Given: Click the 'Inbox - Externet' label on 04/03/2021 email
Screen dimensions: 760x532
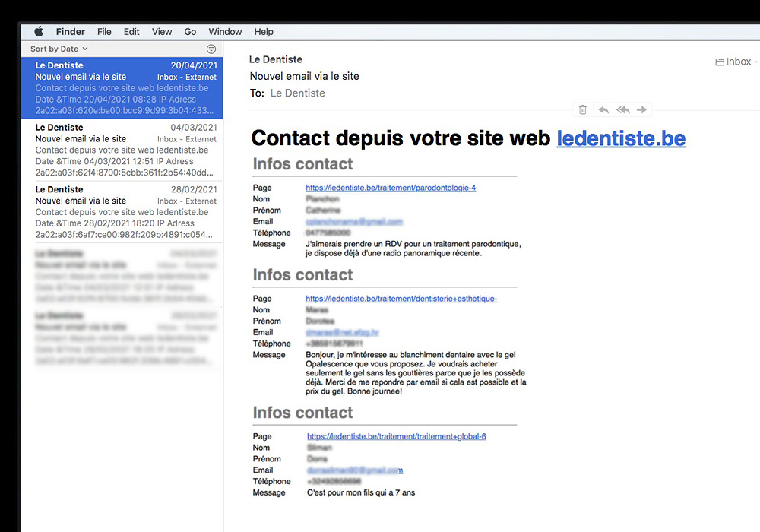Looking at the screenshot, I should click(187, 139).
